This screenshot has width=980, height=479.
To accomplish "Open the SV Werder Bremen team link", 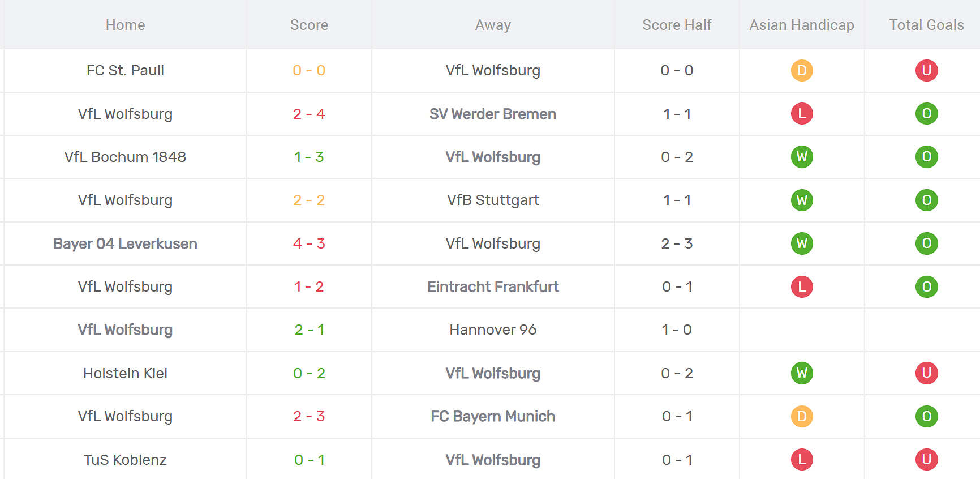I will 493,114.
